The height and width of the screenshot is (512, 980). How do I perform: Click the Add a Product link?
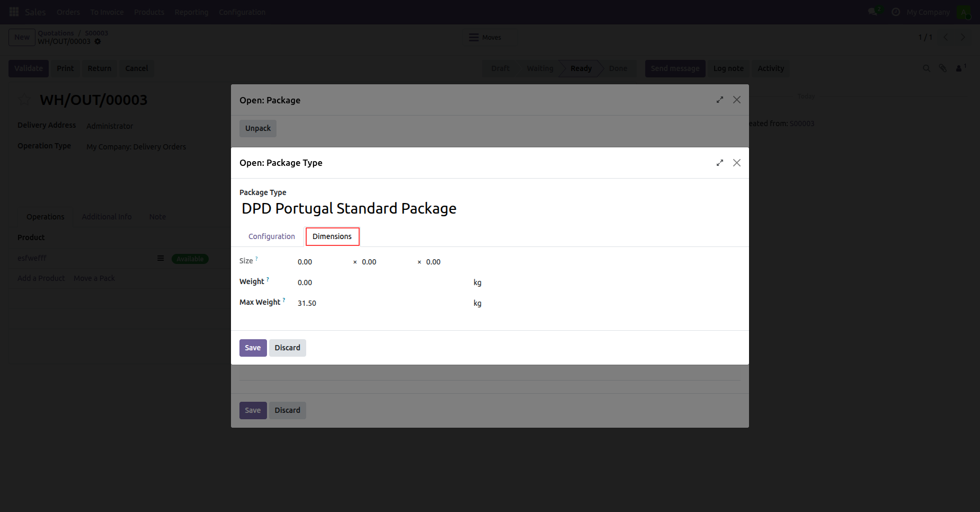pos(41,278)
